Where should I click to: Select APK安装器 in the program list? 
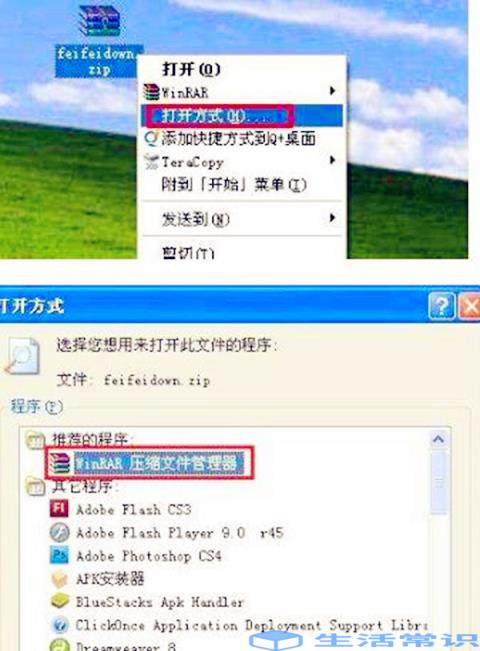click(110, 578)
